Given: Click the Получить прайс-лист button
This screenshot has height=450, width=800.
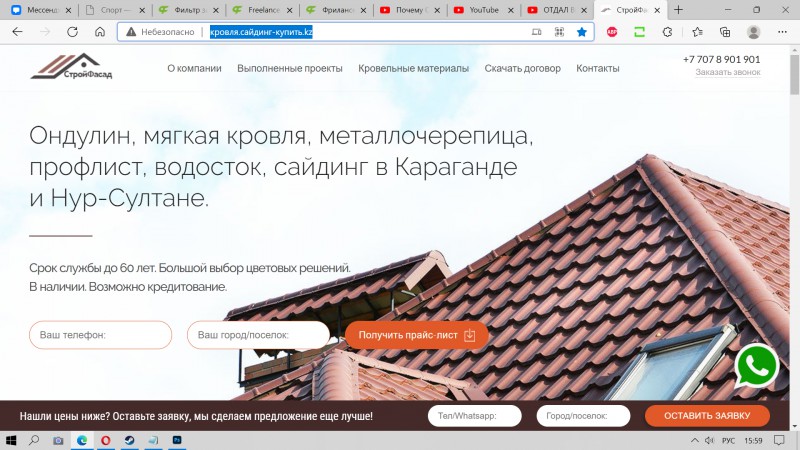Looking at the screenshot, I should [x=417, y=335].
